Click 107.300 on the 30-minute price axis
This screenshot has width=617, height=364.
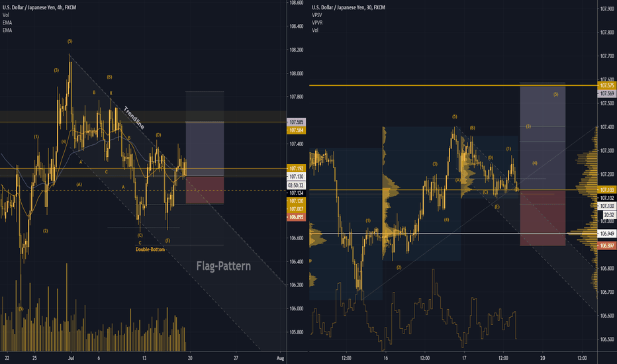point(607,151)
